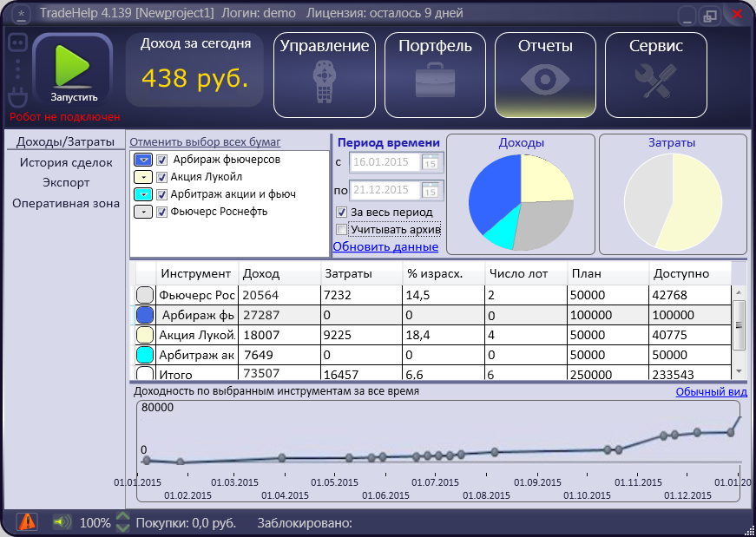
Task: Open calendar for end date field
Action: [431, 190]
